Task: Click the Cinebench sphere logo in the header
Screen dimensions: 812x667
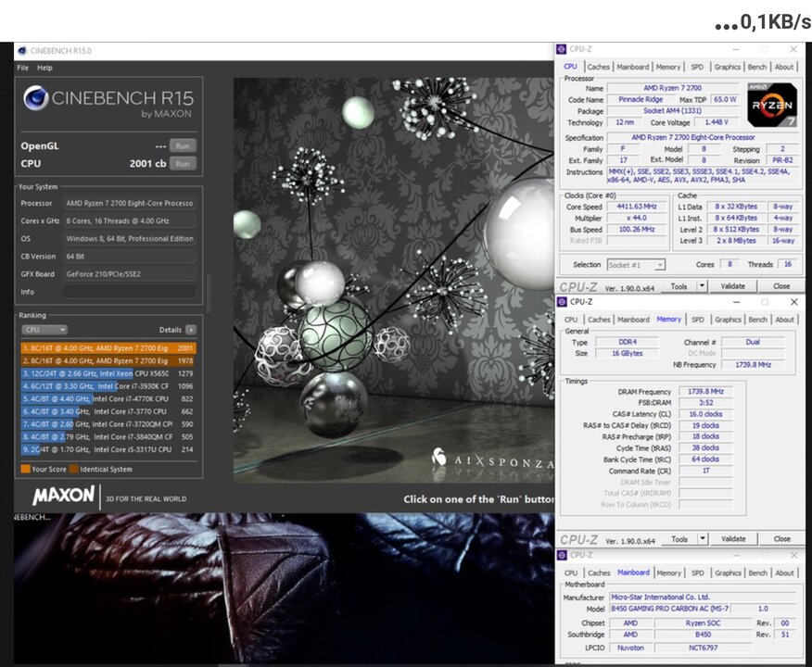Action: click(36, 98)
